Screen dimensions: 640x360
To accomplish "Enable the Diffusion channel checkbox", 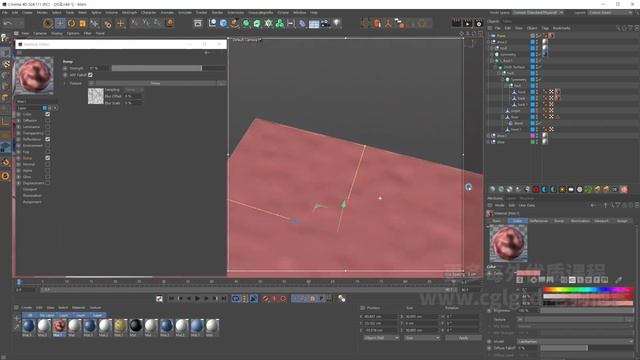I will pyautogui.click(x=48, y=120).
